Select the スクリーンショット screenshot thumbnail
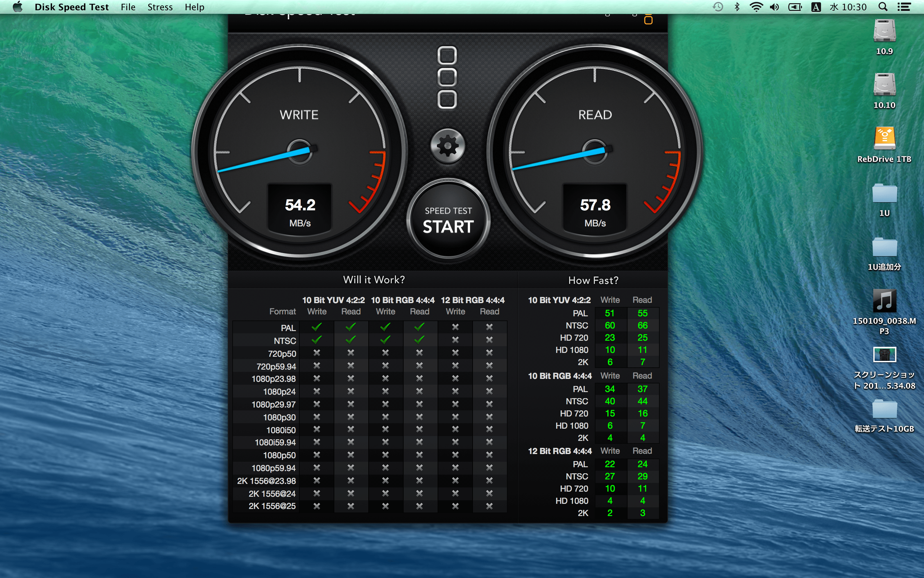The height and width of the screenshot is (578, 924). click(884, 355)
